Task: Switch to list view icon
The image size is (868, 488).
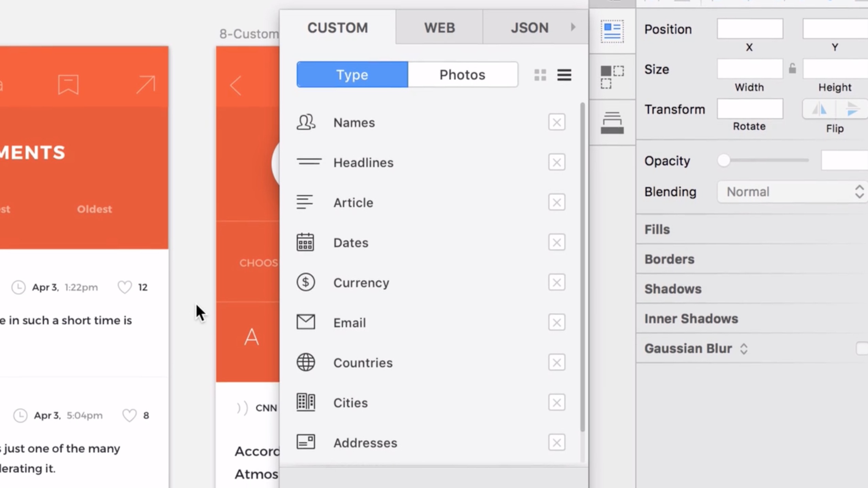Action: (x=564, y=75)
